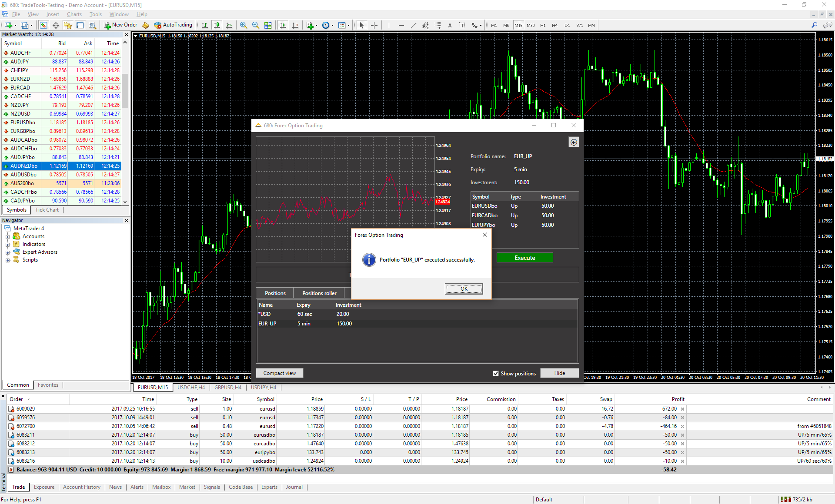Open the new chart dropdown arrow
The height and width of the screenshot is (504, 835).
tap(15, 25)
